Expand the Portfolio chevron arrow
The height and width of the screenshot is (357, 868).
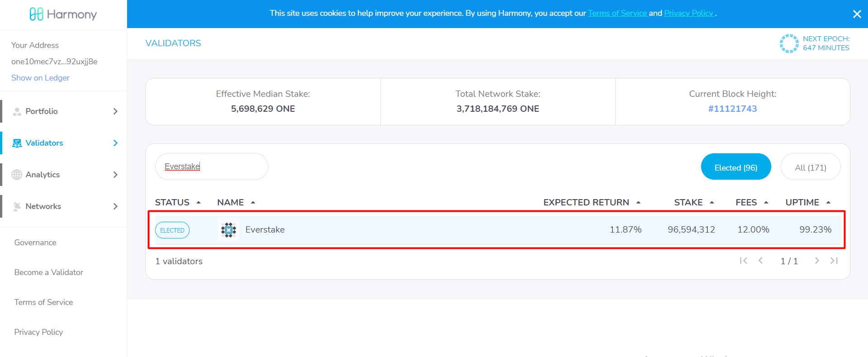coord(115,111)
